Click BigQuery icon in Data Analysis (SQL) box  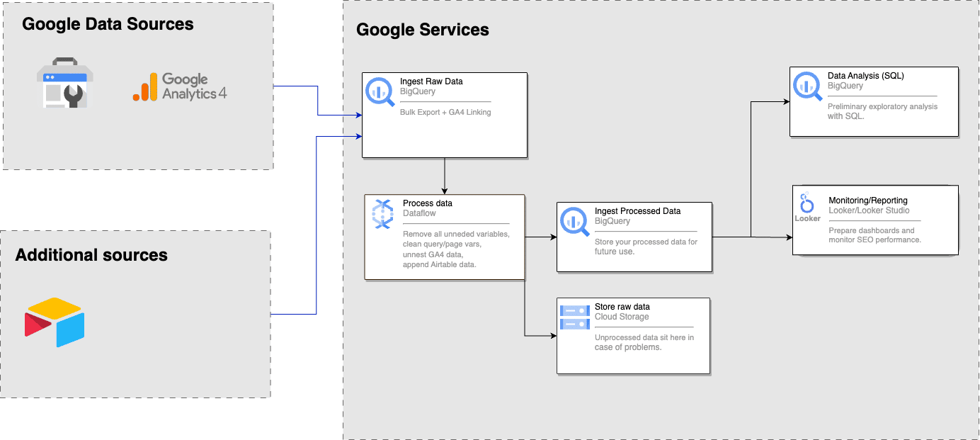tap(808, 86)
